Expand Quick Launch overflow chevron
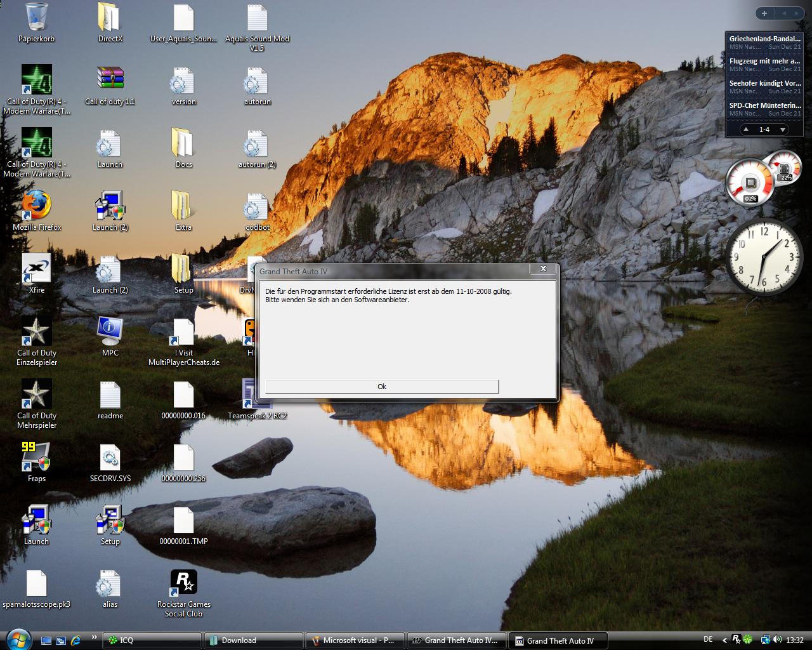The image size is (812, 650). click(94, 637)
